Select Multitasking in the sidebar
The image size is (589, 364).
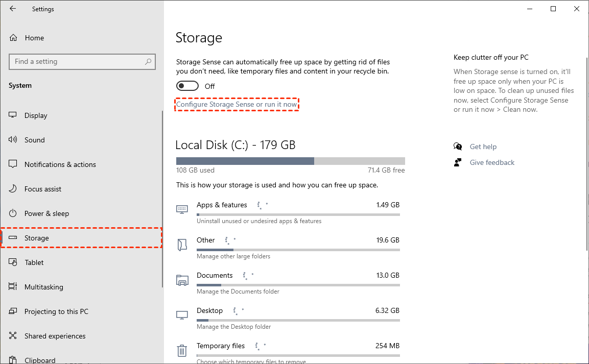(x=43, y=287)
